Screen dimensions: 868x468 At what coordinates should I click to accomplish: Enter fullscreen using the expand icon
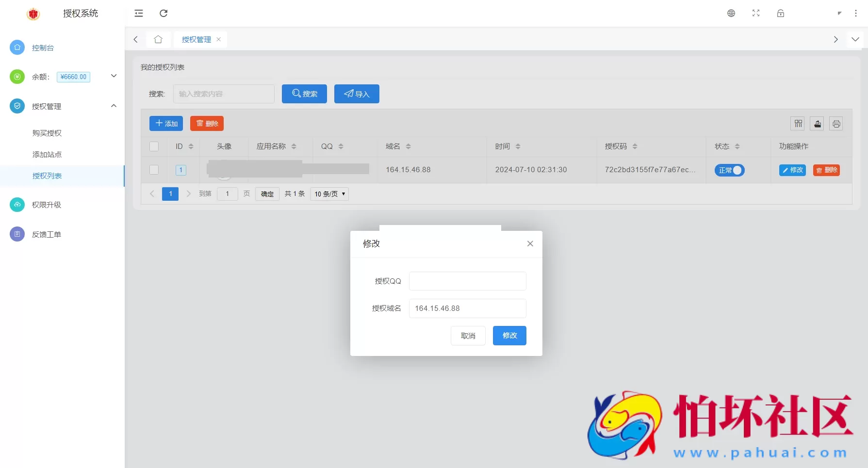755,13
